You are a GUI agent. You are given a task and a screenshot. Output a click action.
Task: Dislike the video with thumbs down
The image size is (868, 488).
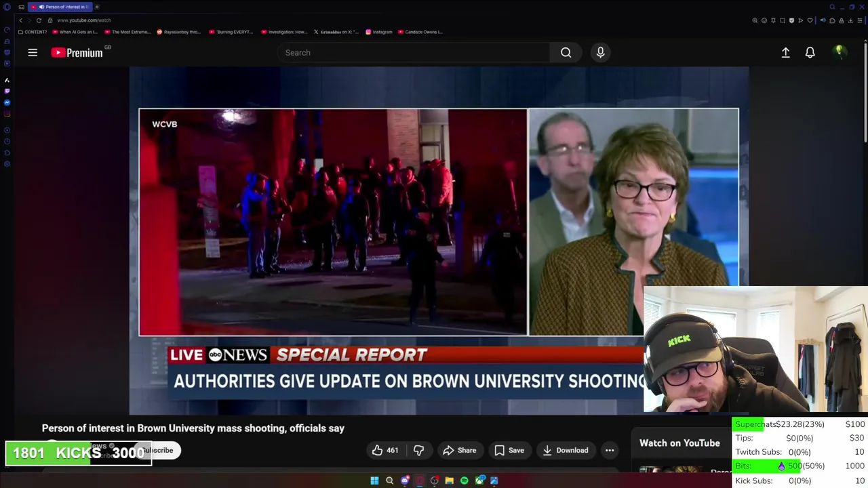click(x=418, y=450)
